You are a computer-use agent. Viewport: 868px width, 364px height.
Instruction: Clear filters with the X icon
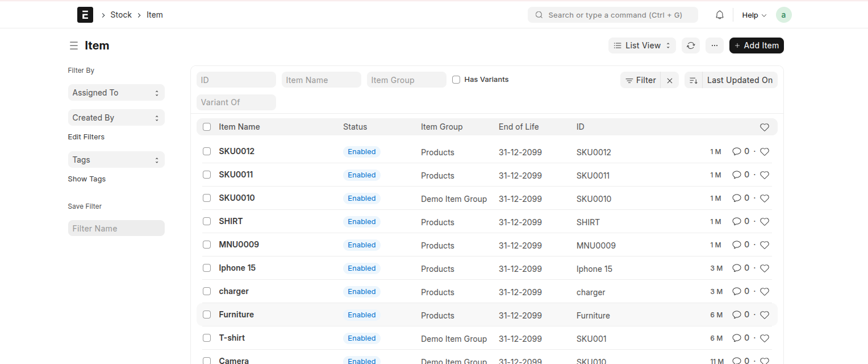pyautogui.click(x=670, y=81)
